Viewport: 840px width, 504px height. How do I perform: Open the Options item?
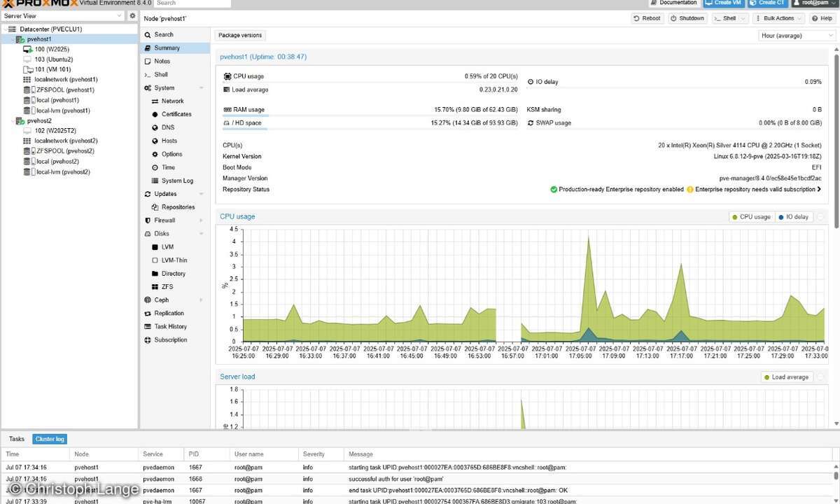175,154
